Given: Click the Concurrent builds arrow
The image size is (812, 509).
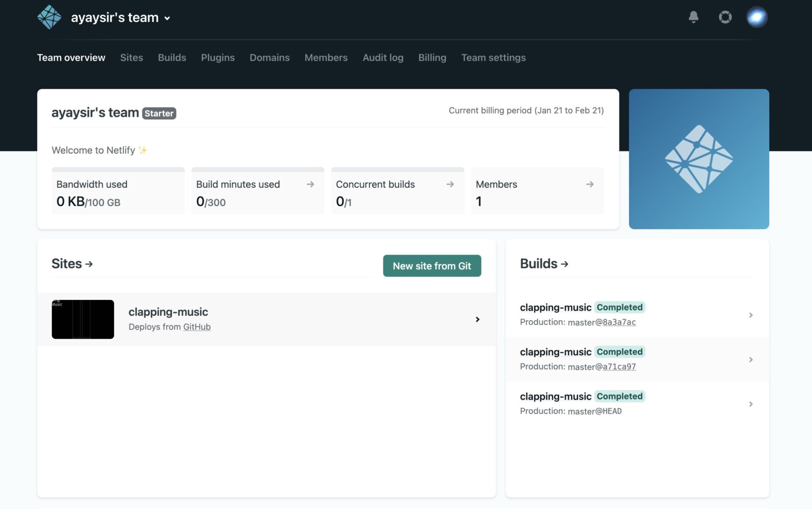Looking at the screenshot, I should pyautogui.click(x=450, y=184).
